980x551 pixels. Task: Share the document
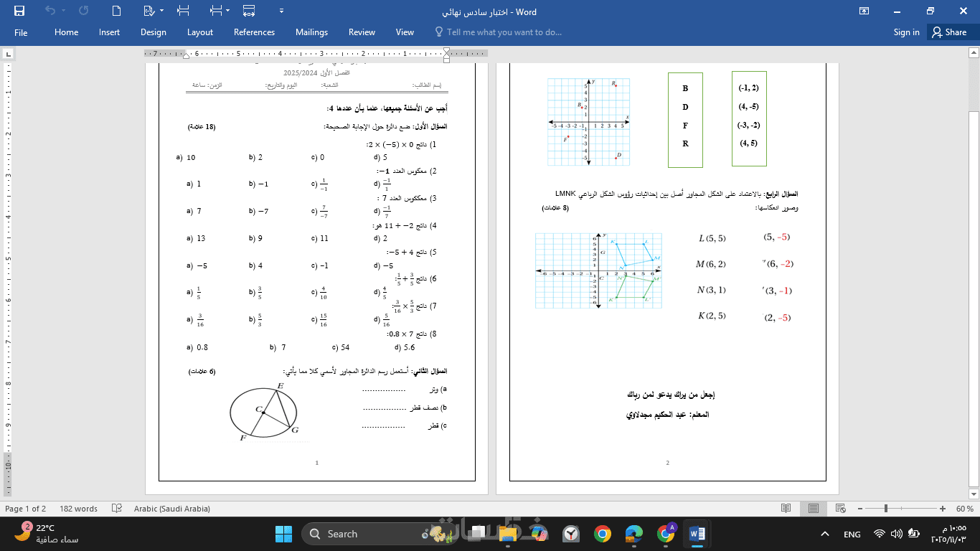point(948,32)
